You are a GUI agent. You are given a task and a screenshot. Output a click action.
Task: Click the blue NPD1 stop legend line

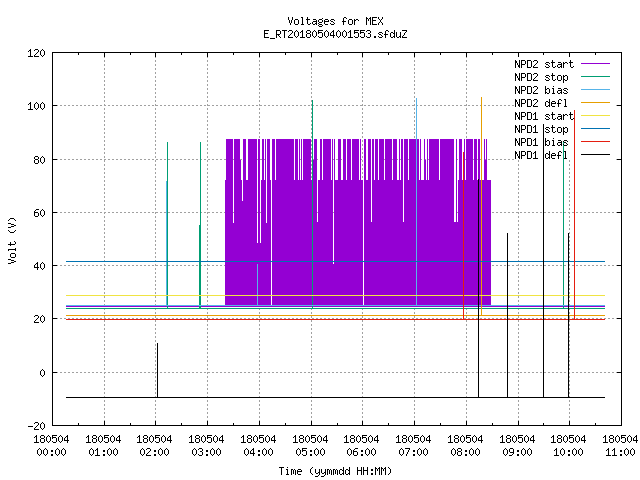coord(595,129)
